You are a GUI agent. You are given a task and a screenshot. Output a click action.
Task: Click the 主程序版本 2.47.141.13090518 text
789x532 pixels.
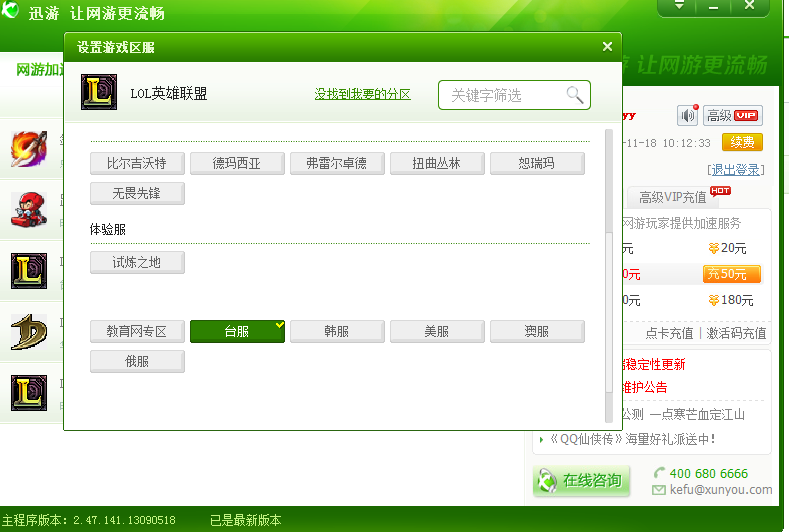pos(89,520)
